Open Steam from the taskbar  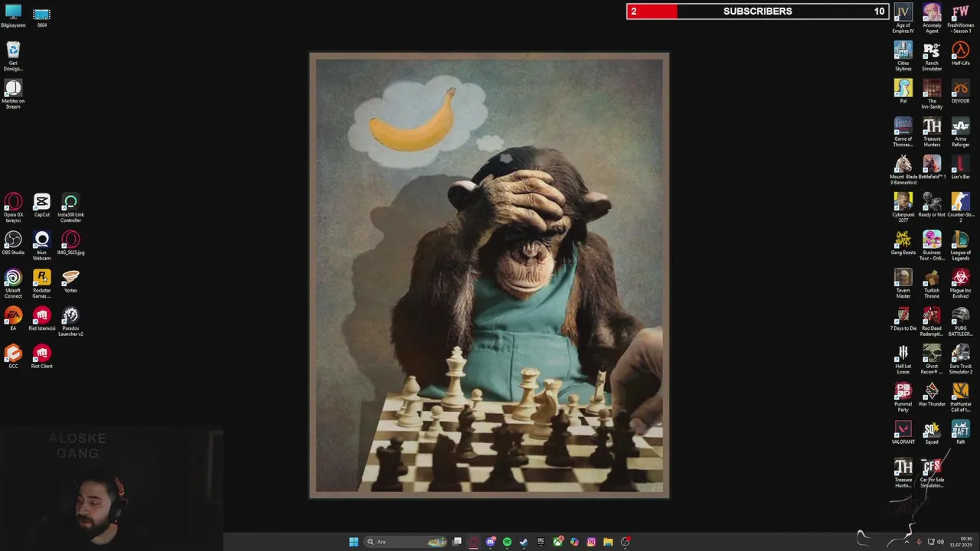tap(524, 542)
